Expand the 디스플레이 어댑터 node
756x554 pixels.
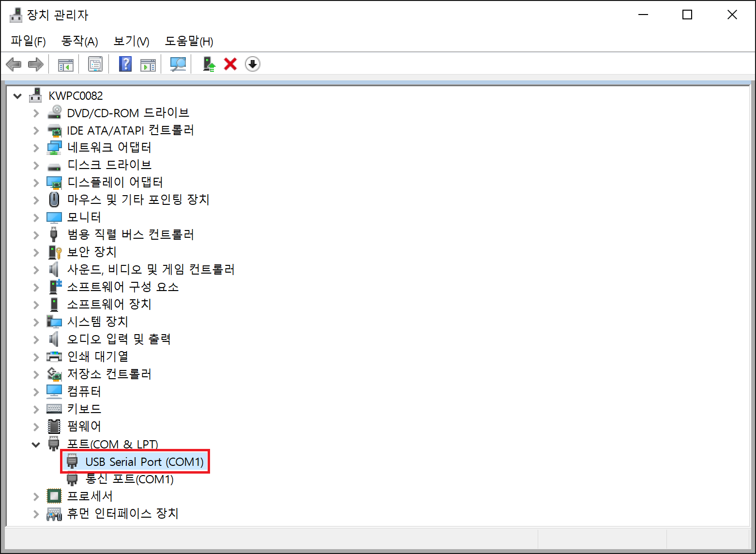click(x=36, y=183)
